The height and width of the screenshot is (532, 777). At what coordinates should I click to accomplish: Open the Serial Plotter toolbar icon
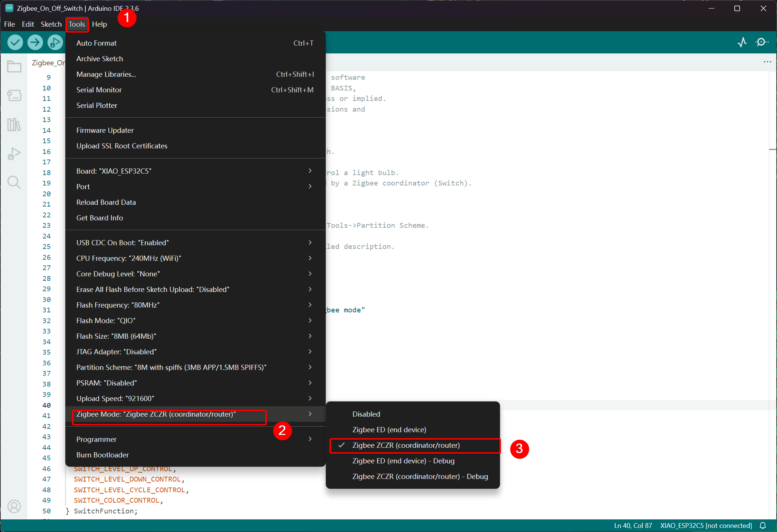coord(742,42)
